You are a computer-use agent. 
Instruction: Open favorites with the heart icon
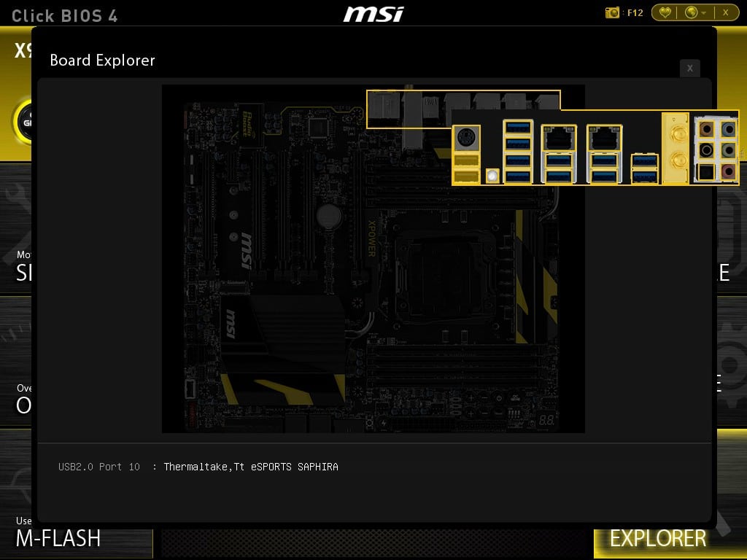[665, 12]
